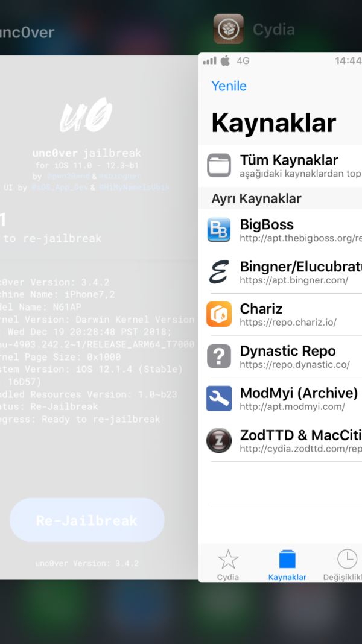Tap the Cydia app name label
The image size is (362, 644).
point(273,30)
